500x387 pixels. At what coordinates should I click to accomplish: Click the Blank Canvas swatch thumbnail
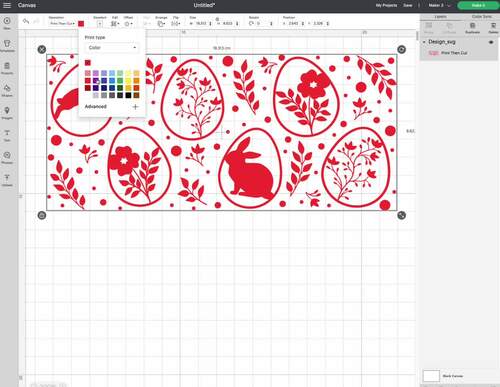pyautogui.click(x=431, y=376)
